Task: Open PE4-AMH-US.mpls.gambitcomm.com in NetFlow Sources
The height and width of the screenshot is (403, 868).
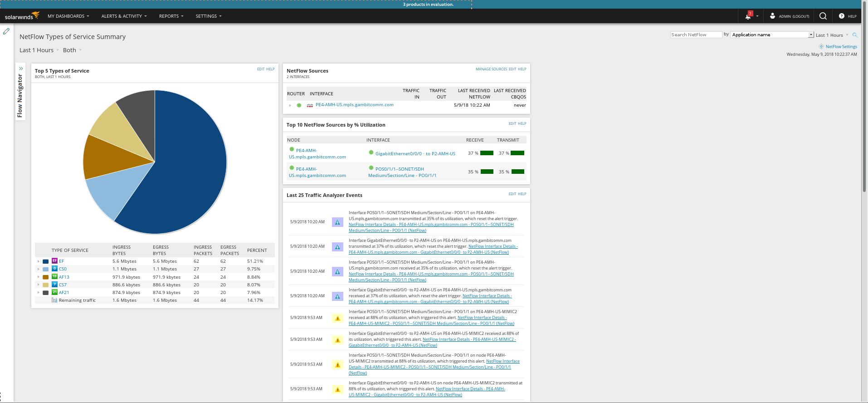Action: 355,105
